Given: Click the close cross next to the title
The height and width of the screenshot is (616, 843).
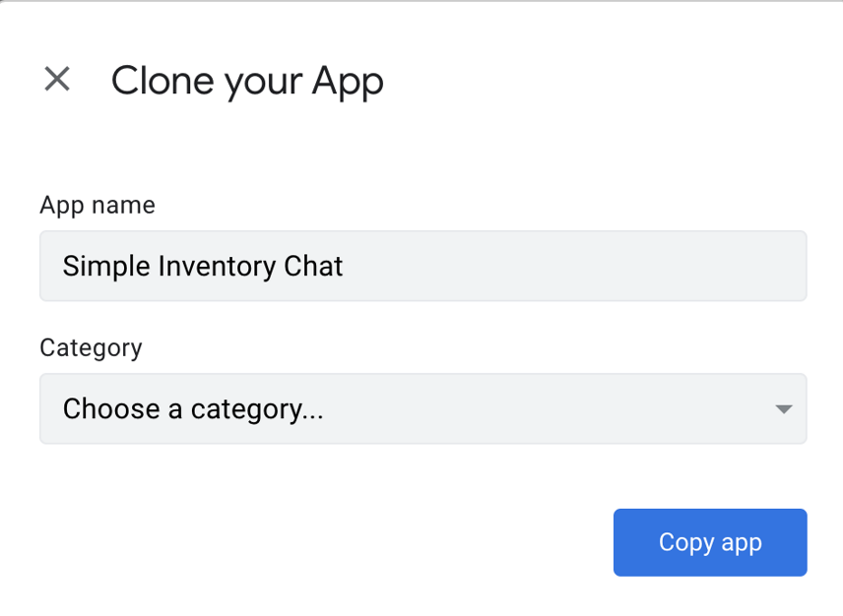Looking at the screenshot, I should pyautogui.click(x=57, y=80).
